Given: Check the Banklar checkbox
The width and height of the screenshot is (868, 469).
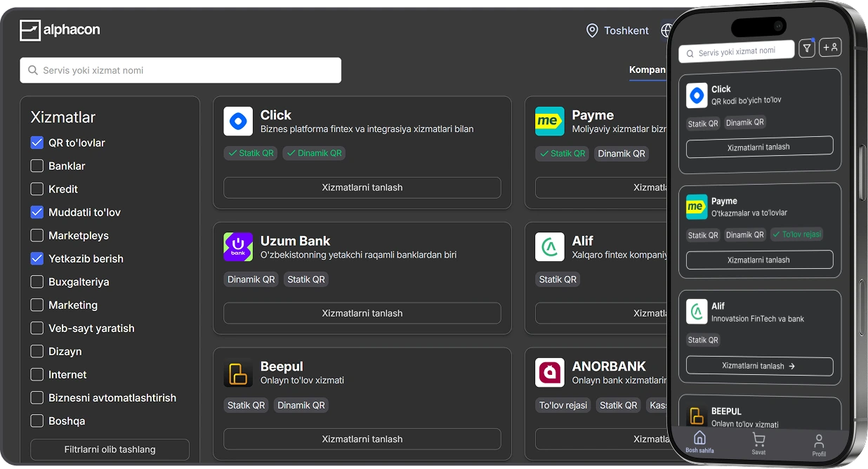Looking at the screenshot, I should pos(37,166).
